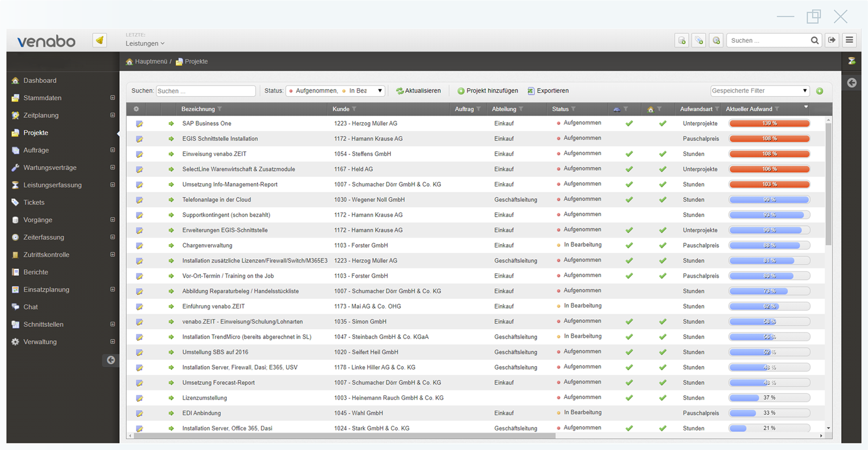Click the home icon in breadcrumb

pos(130,61)
